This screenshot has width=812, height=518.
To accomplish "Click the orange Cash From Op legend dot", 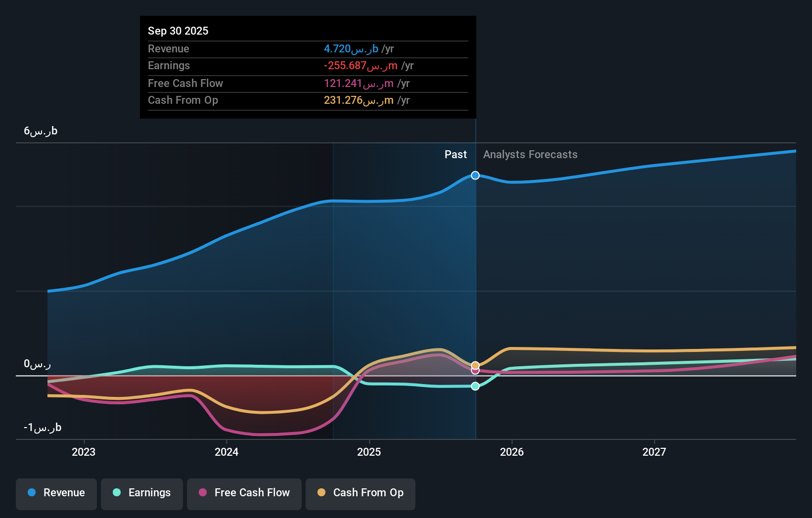I will [321, 493].
